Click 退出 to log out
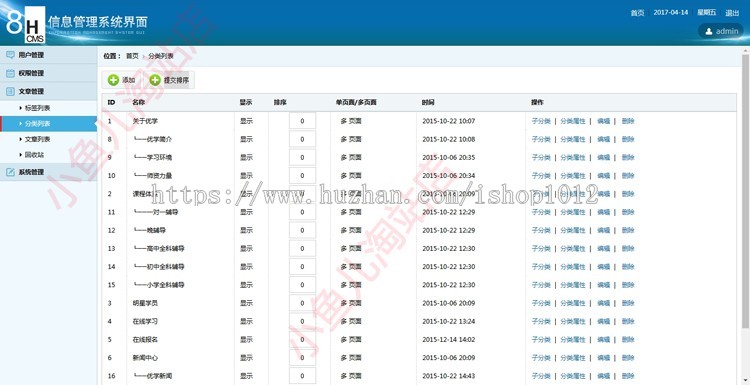 [x=732, y=13]
